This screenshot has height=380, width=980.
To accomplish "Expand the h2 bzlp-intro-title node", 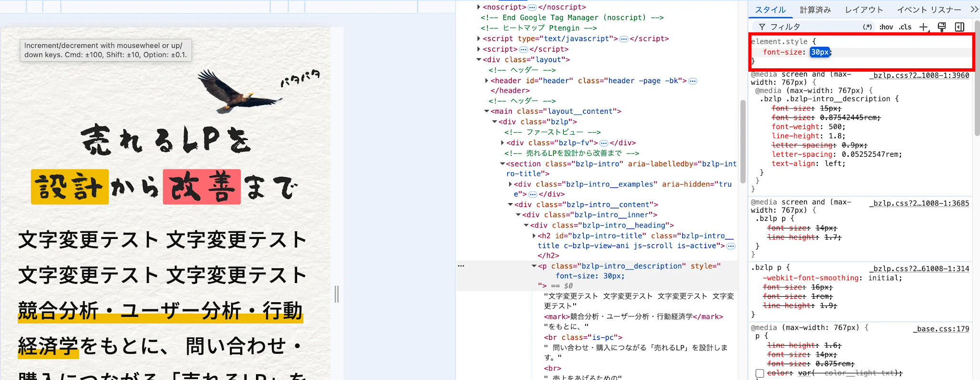I will (x=534, y=236).
